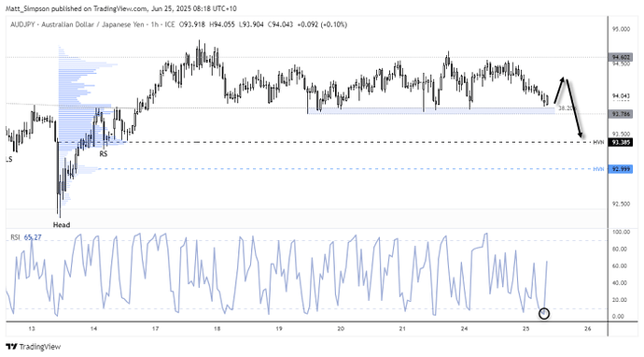This screenshot has height=357, width=644.
Task: Click the 93.786 price level tag
Action: point(620,114)
